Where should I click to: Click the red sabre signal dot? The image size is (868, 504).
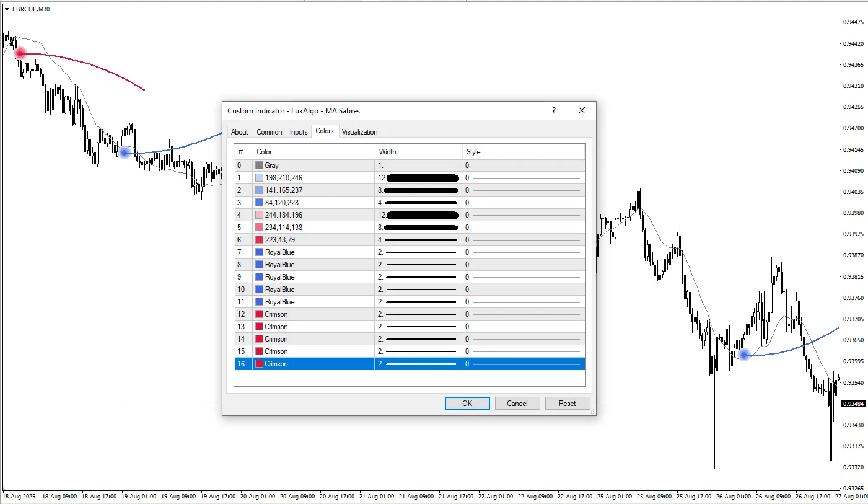[20, 53]
